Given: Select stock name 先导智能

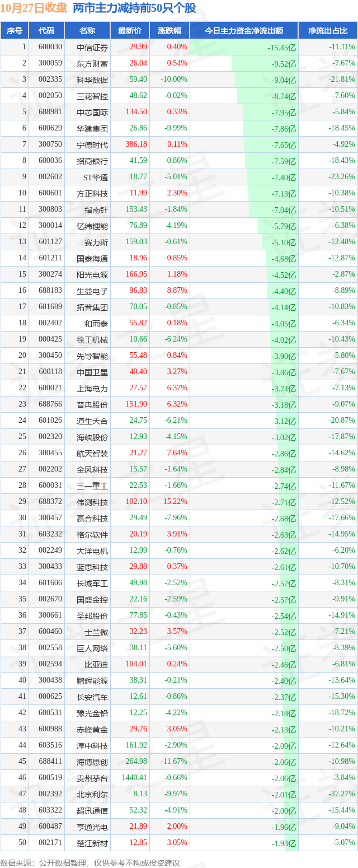Looking at the screenshot, I should [x=92, y=356].
